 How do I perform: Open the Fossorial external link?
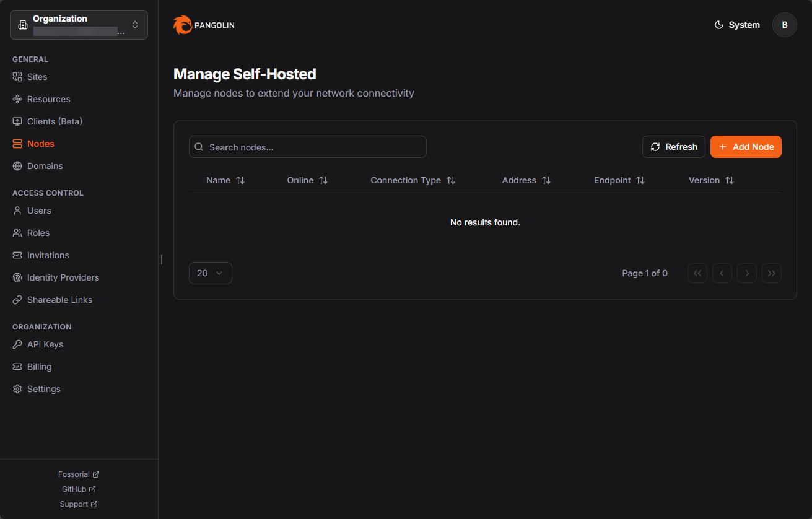pos(79,474)
